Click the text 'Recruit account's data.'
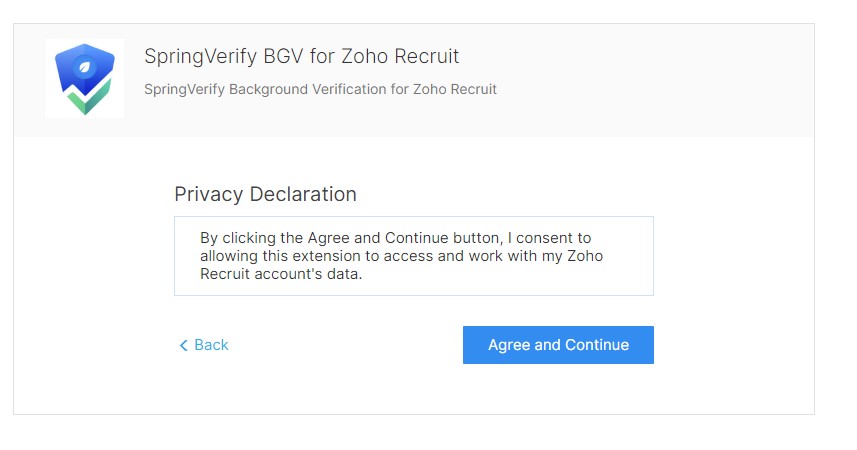The width and height of the screenshot is (857, 450). tap(281, 274)
